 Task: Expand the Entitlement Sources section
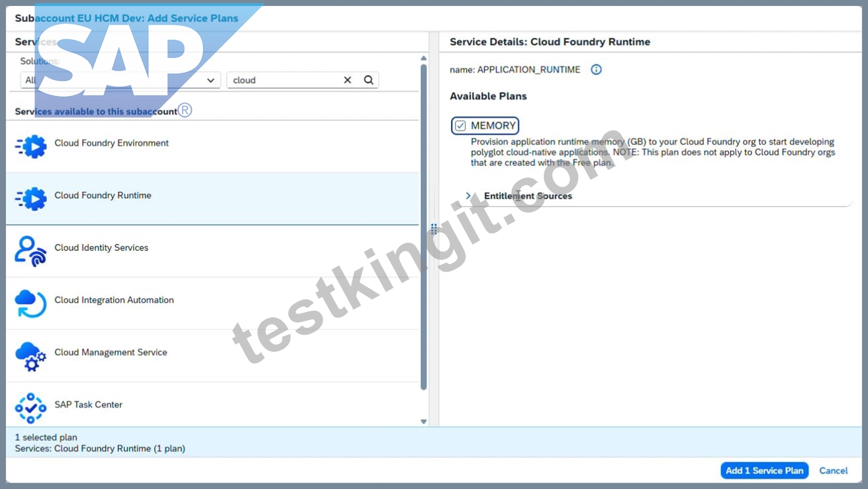[468, 196]
